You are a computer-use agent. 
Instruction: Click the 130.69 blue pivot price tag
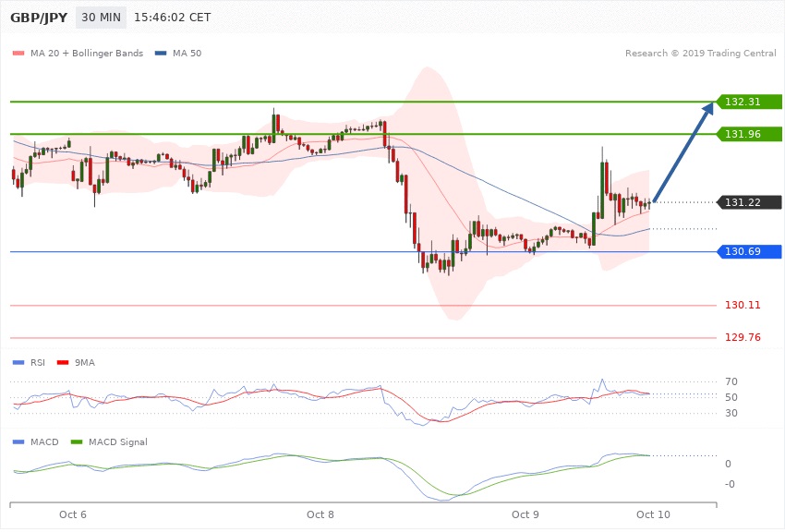pos(748,251)
